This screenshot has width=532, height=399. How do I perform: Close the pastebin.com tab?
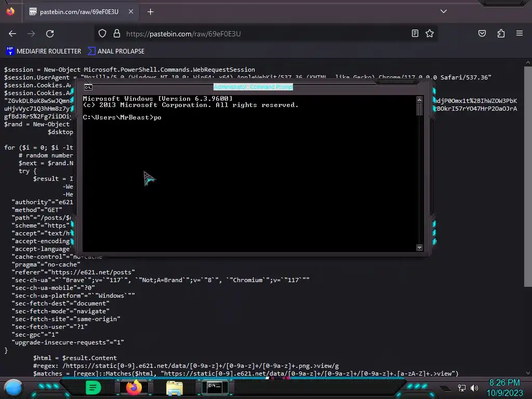click(x=131, y=11)
